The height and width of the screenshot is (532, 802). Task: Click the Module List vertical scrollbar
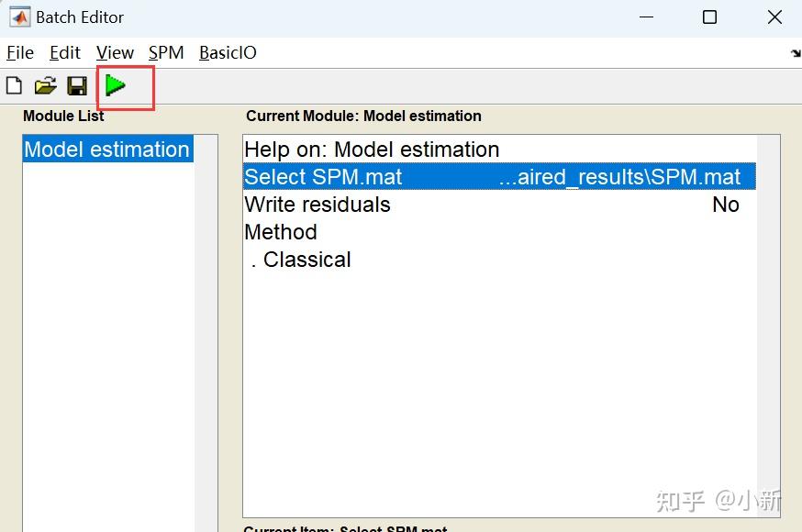[206, 330]
